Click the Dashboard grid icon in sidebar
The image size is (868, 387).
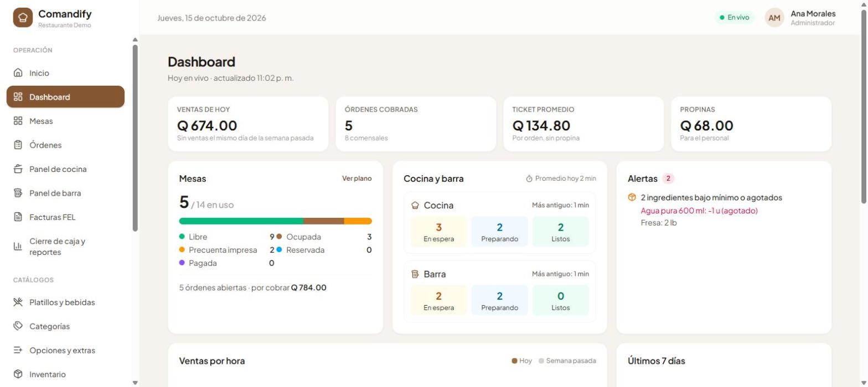(x=18, y=97)
